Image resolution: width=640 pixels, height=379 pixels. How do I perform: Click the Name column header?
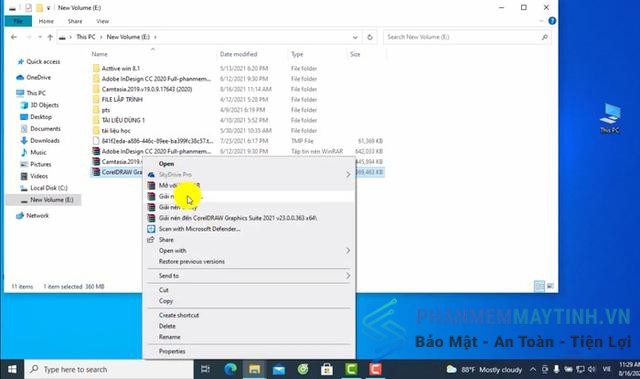pos(100,54)
